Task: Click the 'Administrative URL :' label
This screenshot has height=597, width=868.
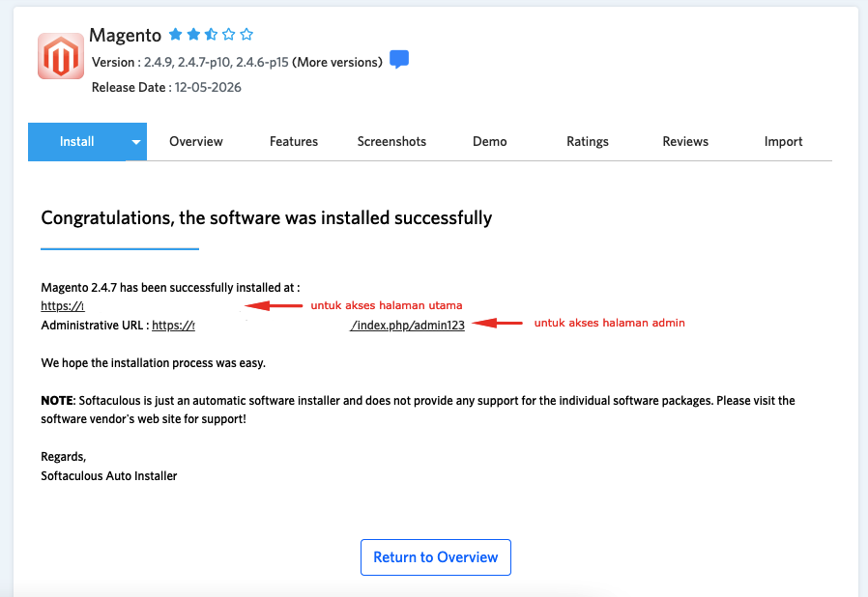Action: (95, 325)
